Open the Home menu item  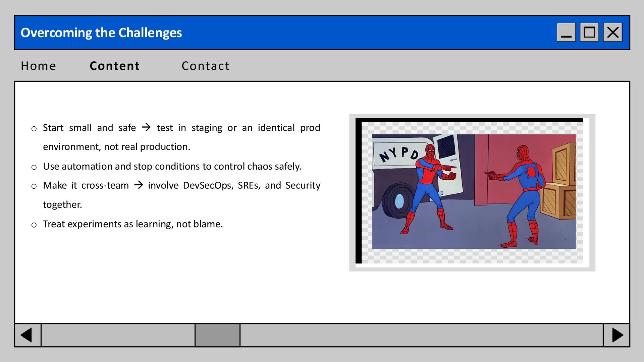(x=39, y=66)
